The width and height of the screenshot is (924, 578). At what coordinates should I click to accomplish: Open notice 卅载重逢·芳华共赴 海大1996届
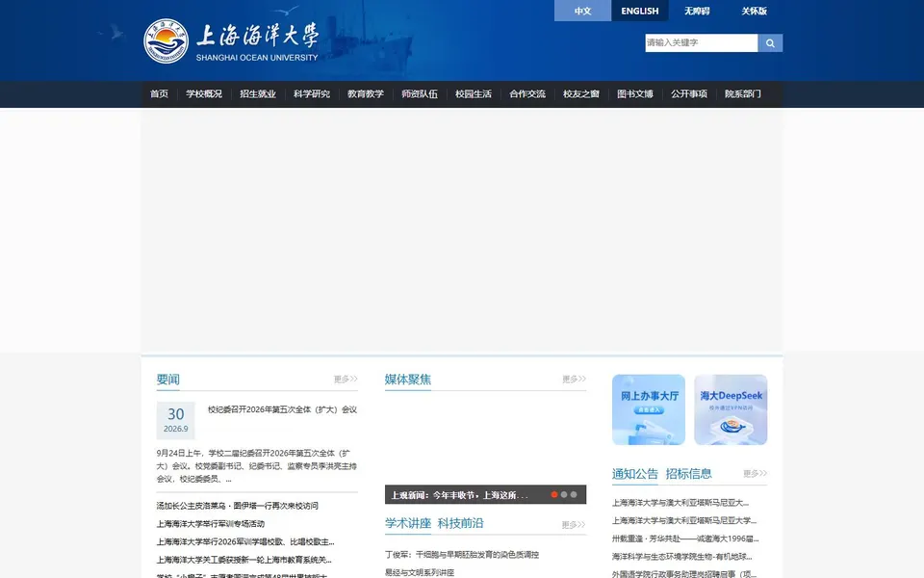click(x=685, y=539)
